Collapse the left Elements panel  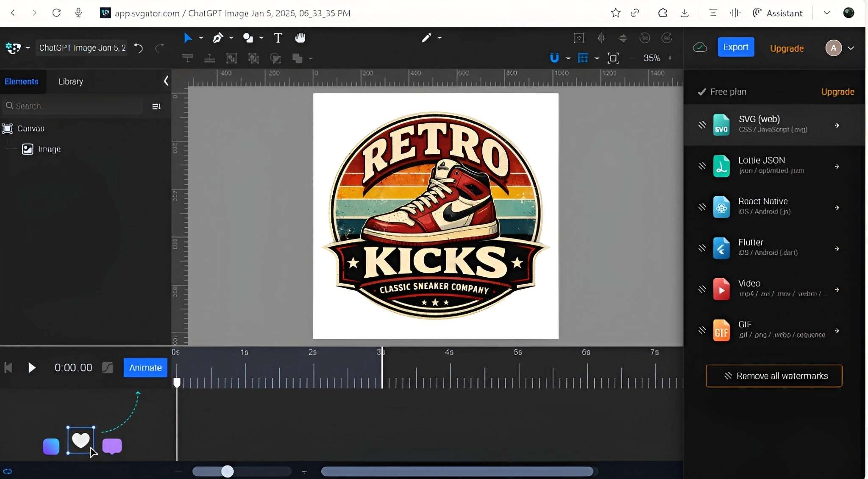[x=166, y=81]
